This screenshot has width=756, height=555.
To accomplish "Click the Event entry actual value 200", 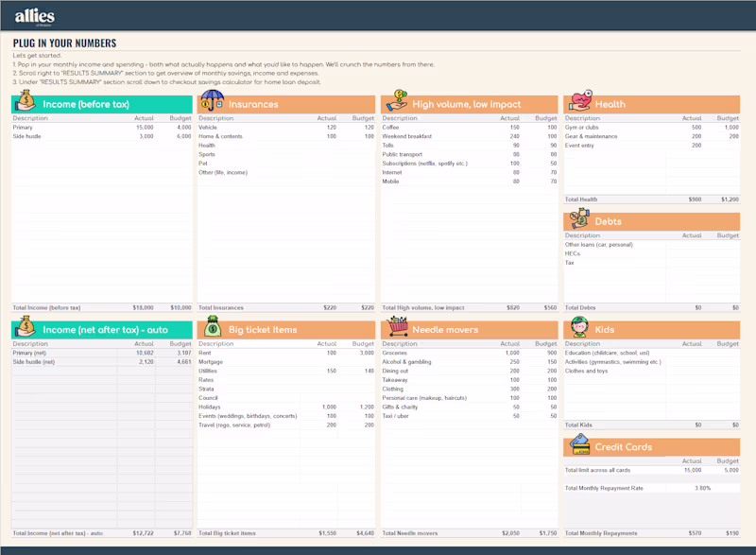I will click(696, 146).
